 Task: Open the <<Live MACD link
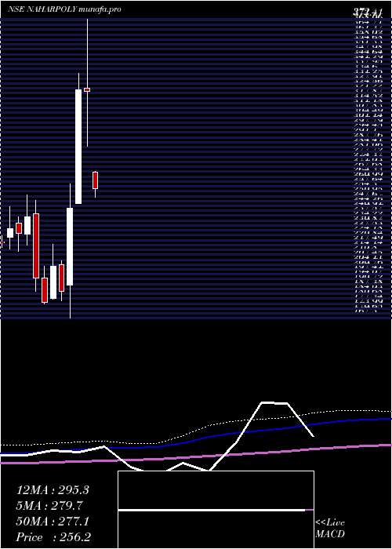click(x=330, y=529)
